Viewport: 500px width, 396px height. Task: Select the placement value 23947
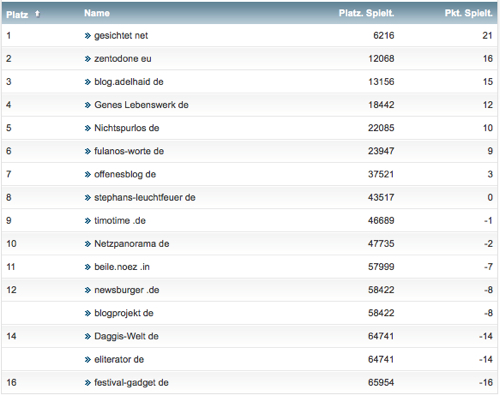coord(381,151)
